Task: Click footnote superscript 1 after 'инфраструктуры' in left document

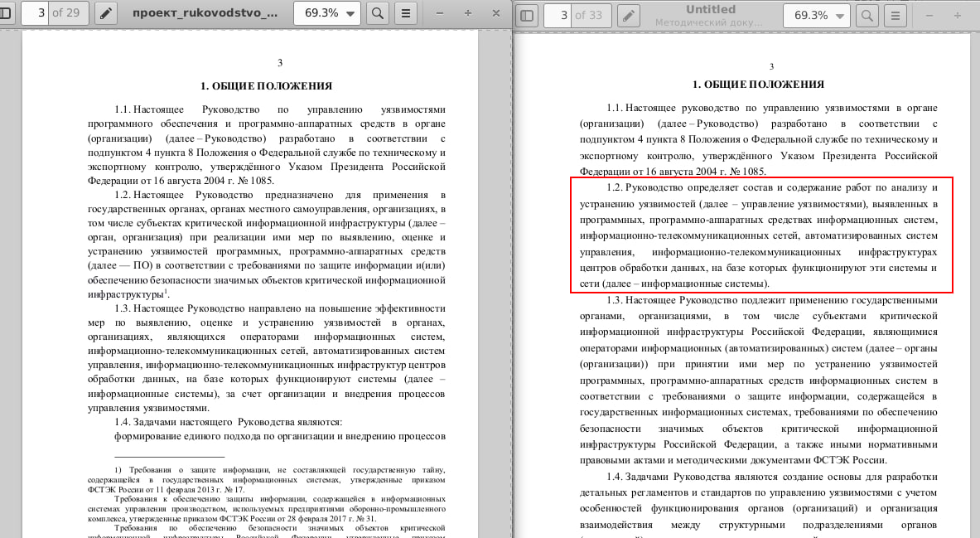Action: click(x=167, y=291)
